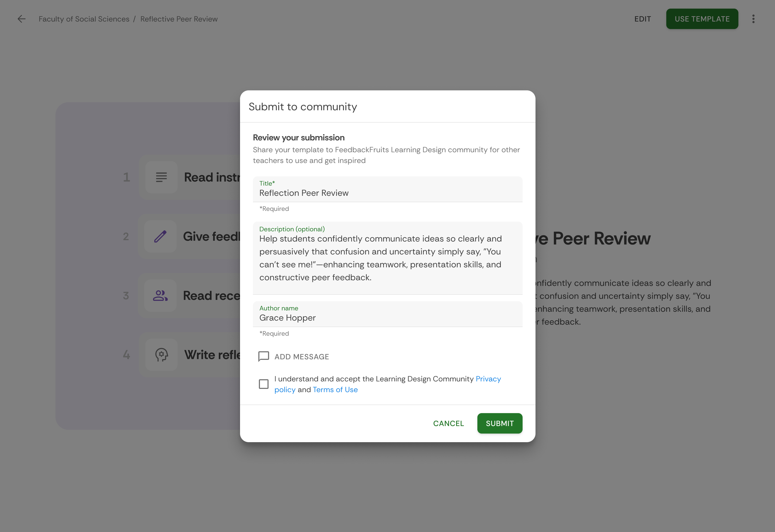The width and height of the screenshot is (775, 532).
Task: Click the back arrow icon
Action: tap(22, 19)
